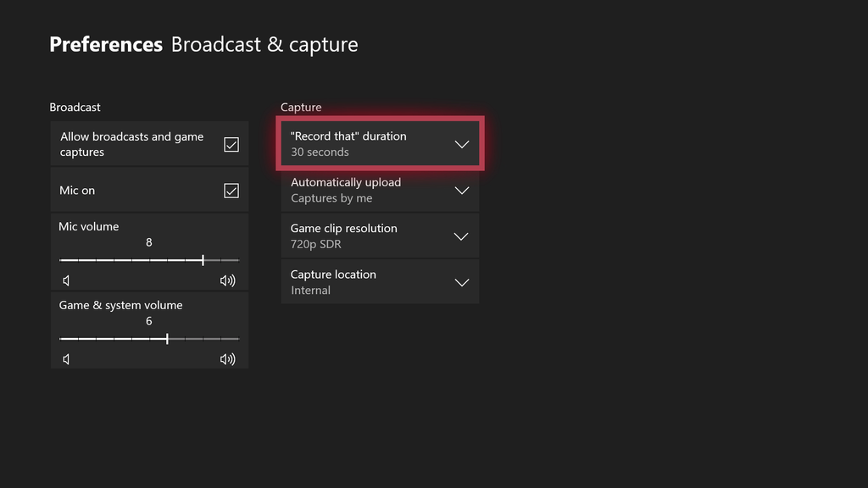Click the Broadcast & capture page title
This screenshot has width=868, height=488.
264,44
